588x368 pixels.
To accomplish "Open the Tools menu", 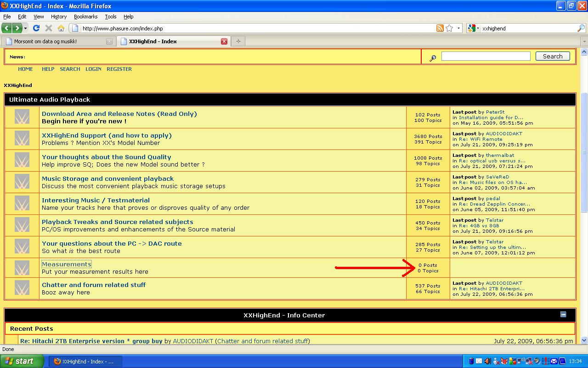I will point(111,17).
